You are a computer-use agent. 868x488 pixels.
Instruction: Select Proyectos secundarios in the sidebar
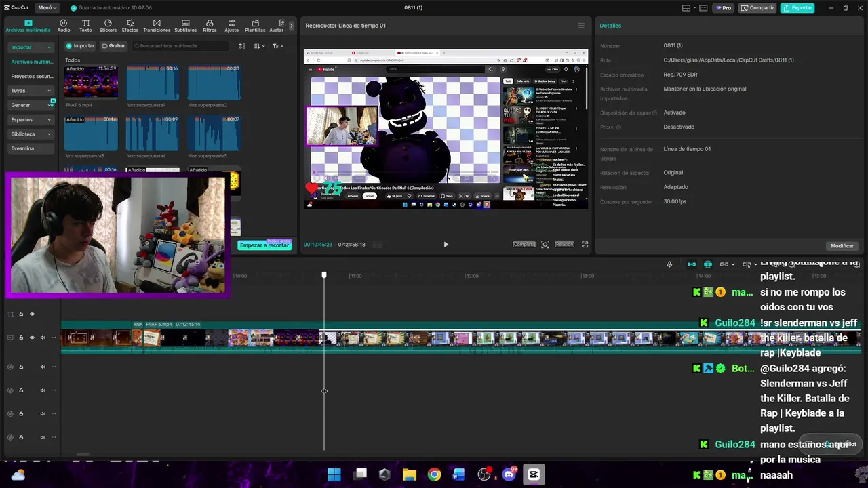pos(32,77)
